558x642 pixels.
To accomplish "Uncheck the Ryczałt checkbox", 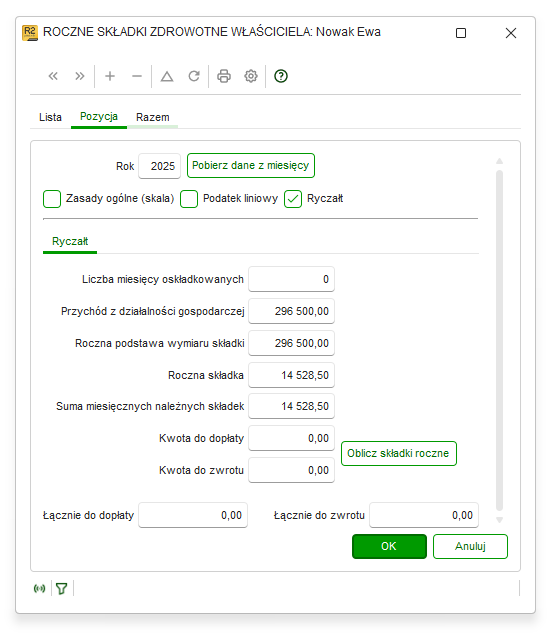I will (x=293, y=199).
